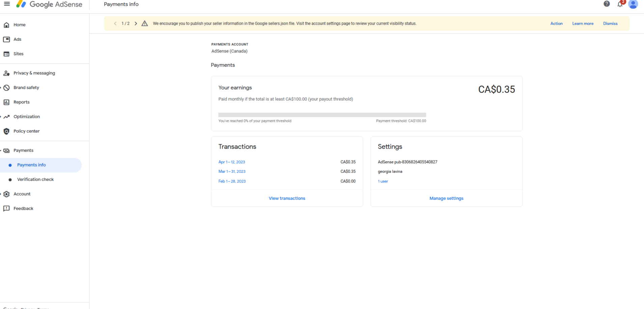Click the AdSense pub-8306826405540827 ID
Image resolution: width=644 pixels, height=309 pixels.
[408, 162]
